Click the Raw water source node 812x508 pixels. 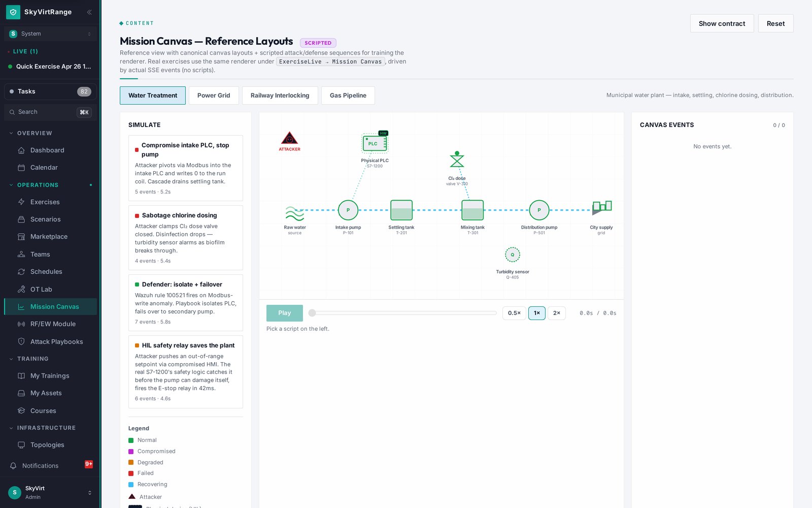tap(295, 213)
